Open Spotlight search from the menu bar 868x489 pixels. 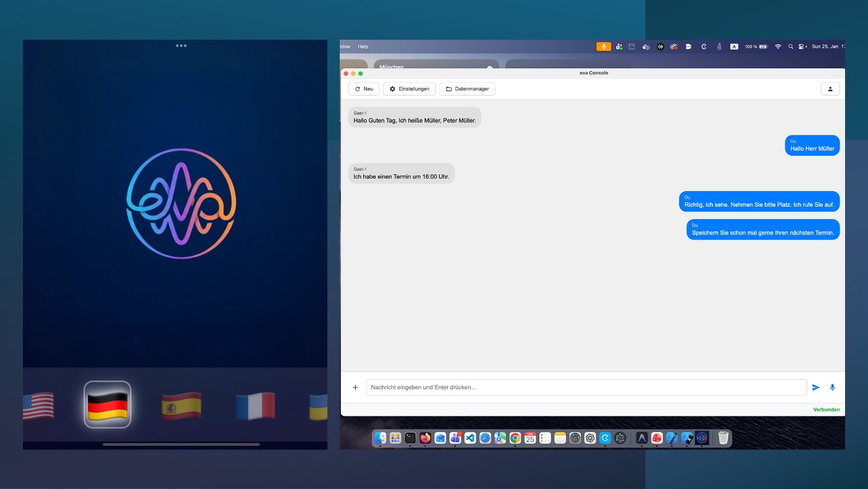pos(790,46)
